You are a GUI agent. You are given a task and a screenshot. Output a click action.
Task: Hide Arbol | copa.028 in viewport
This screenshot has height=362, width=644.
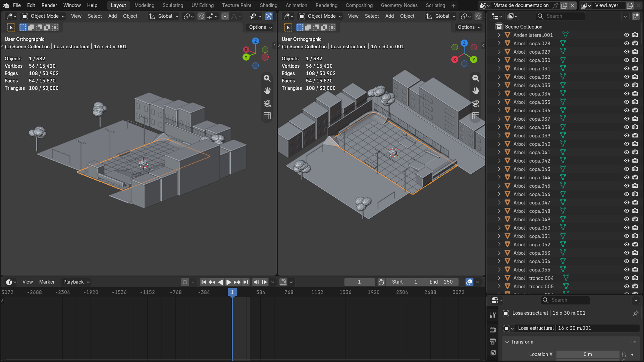tap(626, 43)
